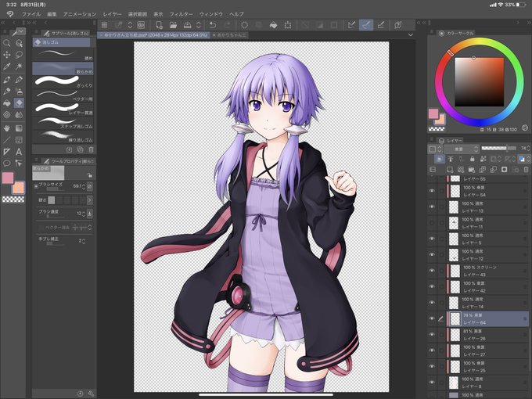Hide レイヤー 64 selected layer
Screen dimensions: 532x399
[432, 318]
